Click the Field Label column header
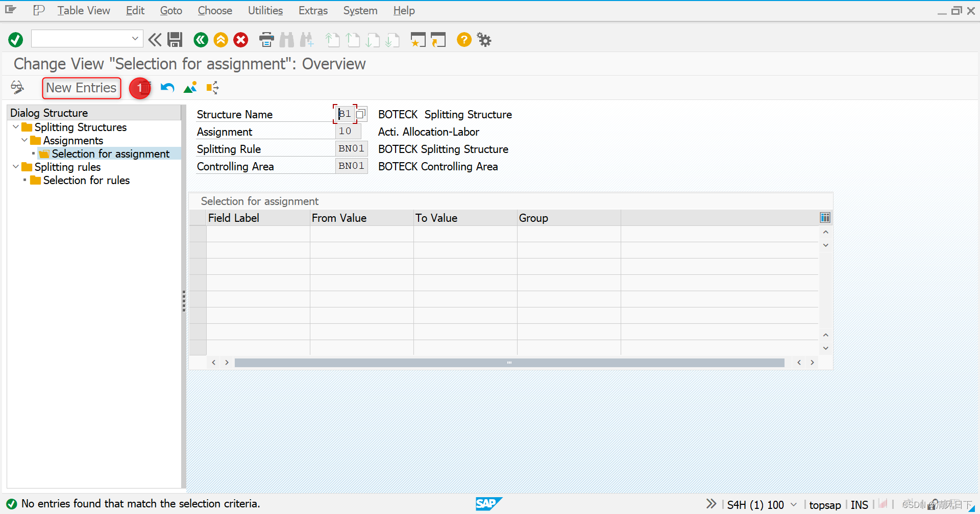Image resolution: width=980 pixels, height=514 pixels. [258, 218]
